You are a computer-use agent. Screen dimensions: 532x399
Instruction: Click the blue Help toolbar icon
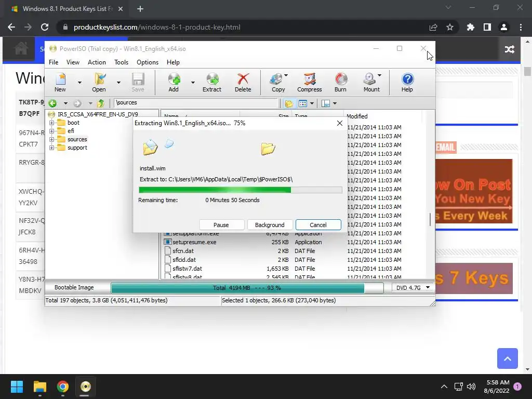click(x=407, y=82)
